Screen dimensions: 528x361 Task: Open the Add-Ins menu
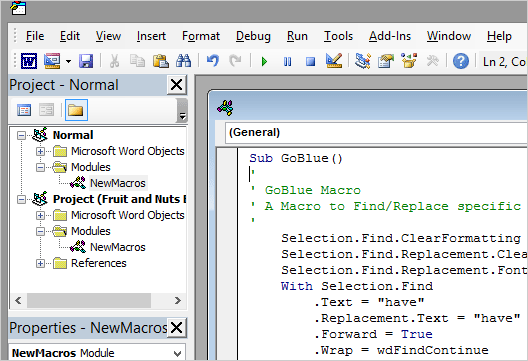tap(390, 36)
